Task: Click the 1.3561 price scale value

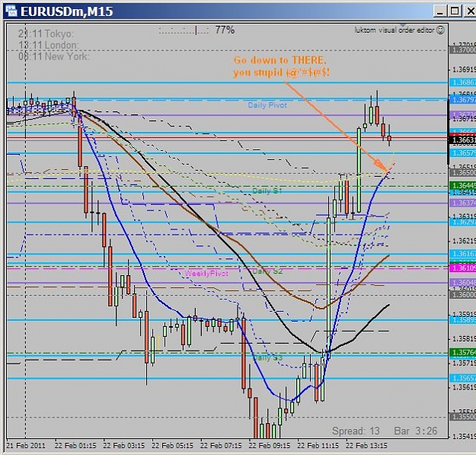Action: pyautogui.click(x=464, y=388)
